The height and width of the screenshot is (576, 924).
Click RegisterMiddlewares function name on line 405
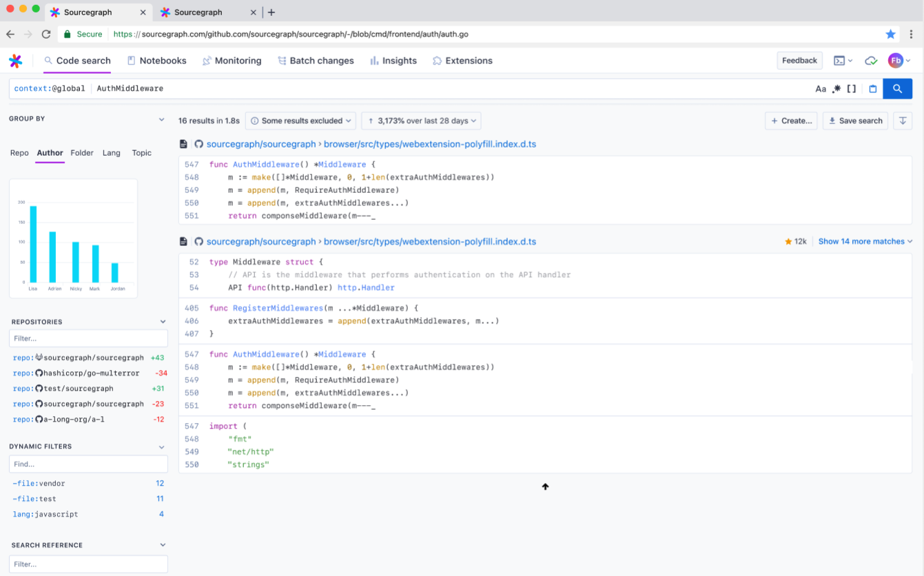click(278, 308)
